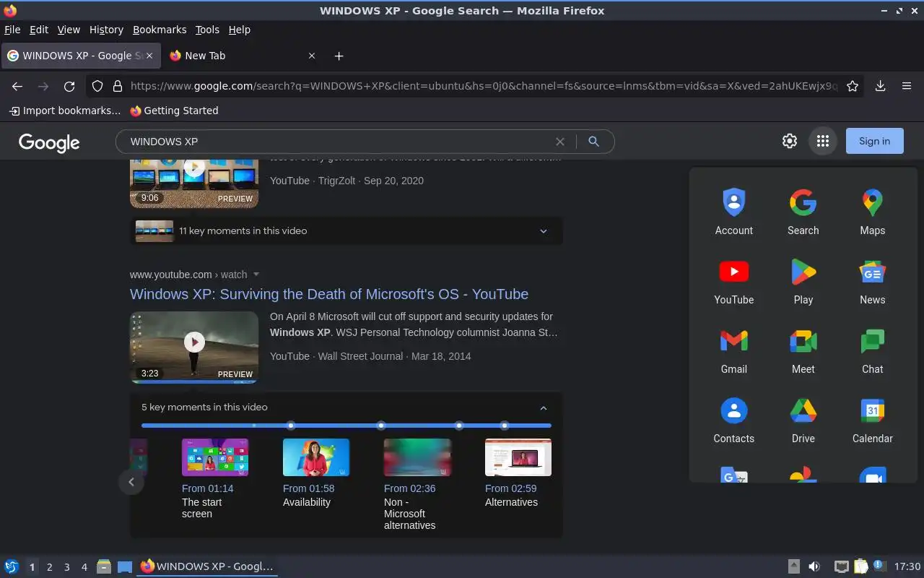Open a new tab with plus button
Viewport: 924px width, 578px height.
click(339, 56)
